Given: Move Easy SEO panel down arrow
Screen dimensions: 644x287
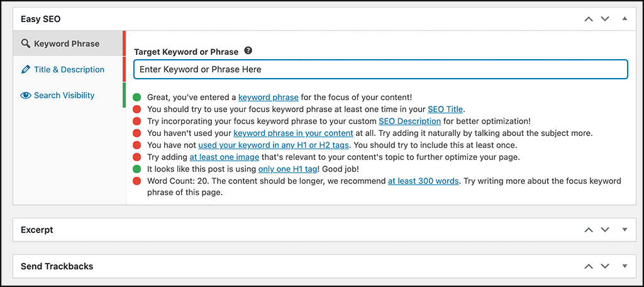Looking at the screenshot, I should 605,19.
